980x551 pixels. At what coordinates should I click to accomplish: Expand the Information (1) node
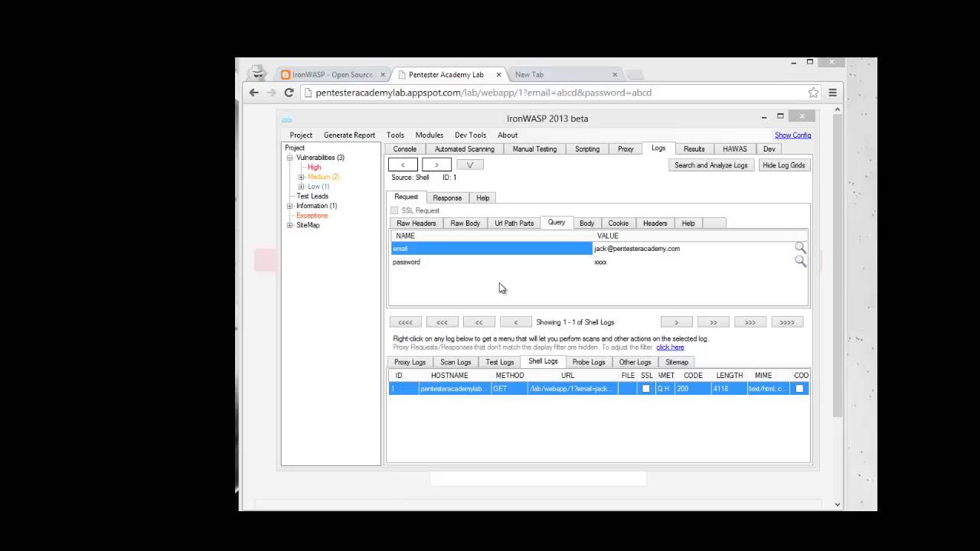(x=290, y=206)
